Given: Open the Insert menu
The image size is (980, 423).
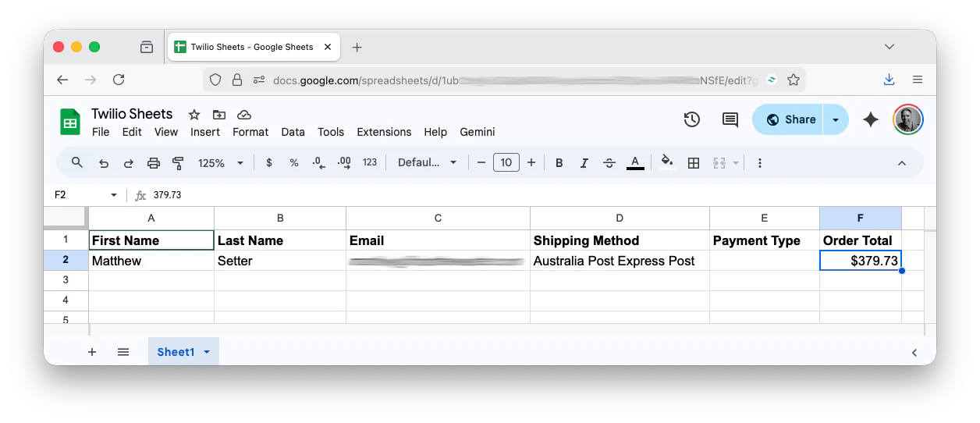Looking at the screenshot, I should [x=205, y=132].
